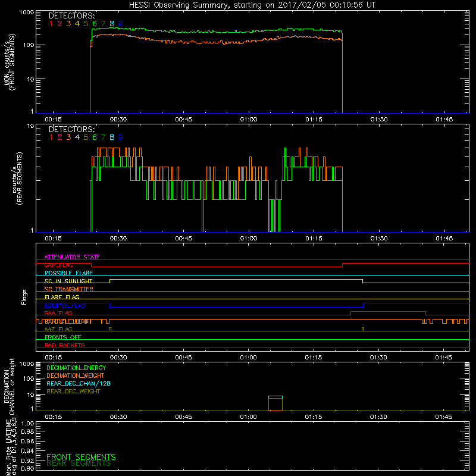Select detector 6 in front segments legend
Screen dimensions: 476x476
coord(95,24)
